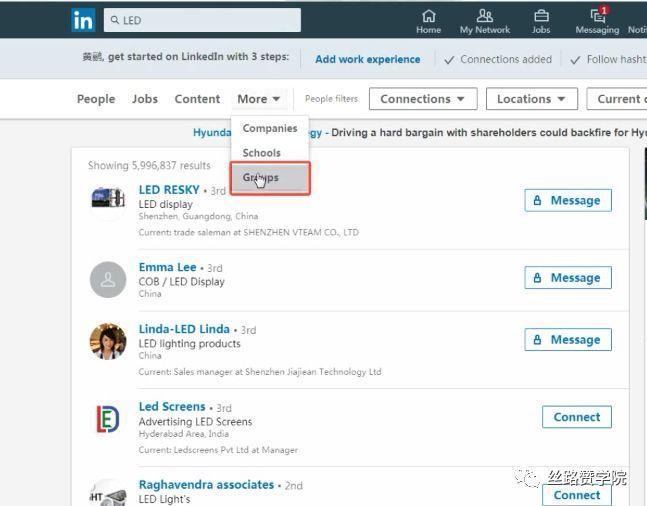
Task: Choose Groups from More menu
Action: coord(270,178)
